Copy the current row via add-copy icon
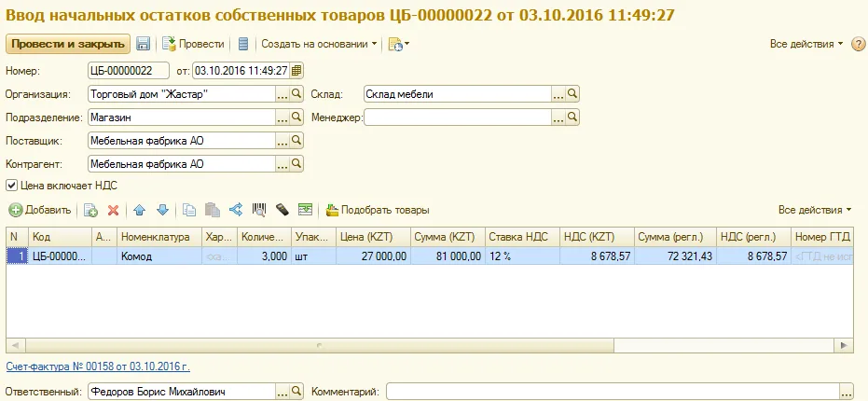This screenshot has width=868, height=401. 90,210
